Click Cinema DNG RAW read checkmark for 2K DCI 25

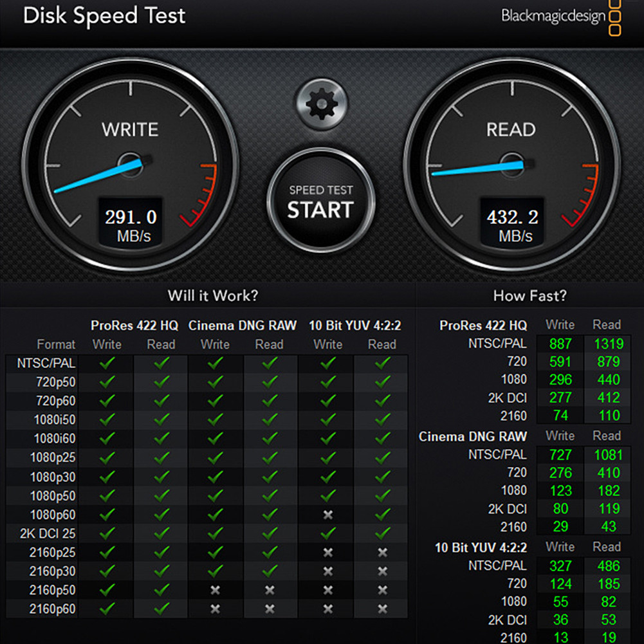pos(269,533)
